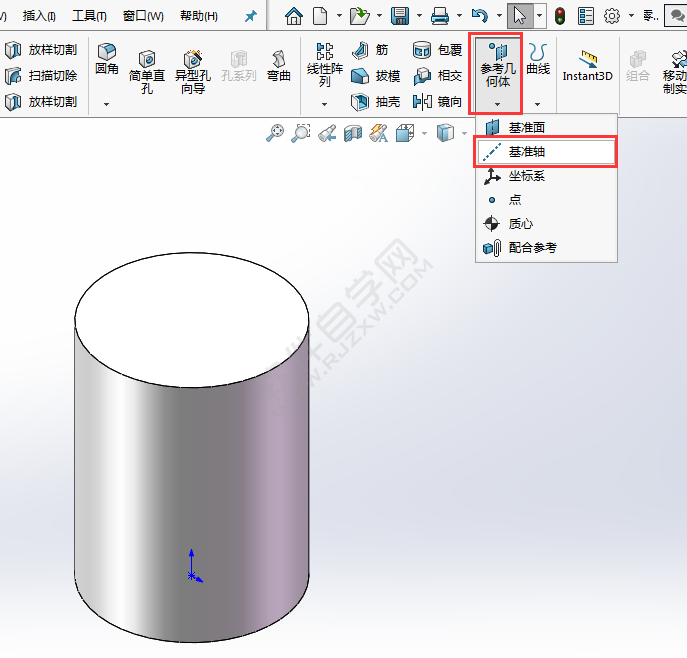The width and height of the screenshot is (687, 658).
Task: Expand View Orientation dropdown arrow
Action: click(x=424, y=133)
